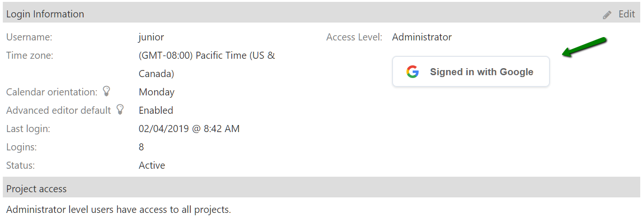
Task: Select the Project access section header
Action: click(x=37, y=189)
